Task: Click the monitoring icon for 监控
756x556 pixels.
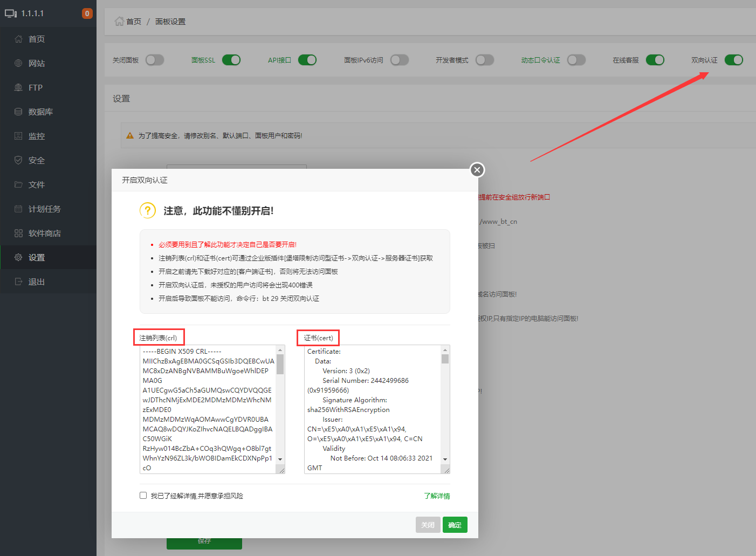Action: [x=18, y=136]
